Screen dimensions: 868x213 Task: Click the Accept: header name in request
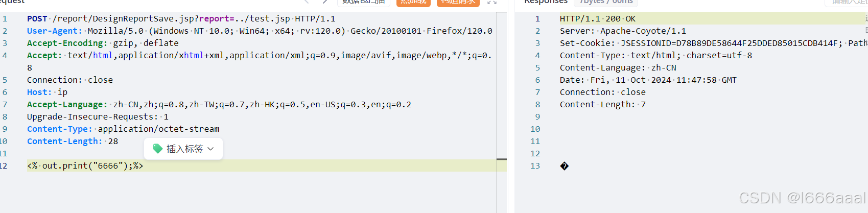[44, 56]
